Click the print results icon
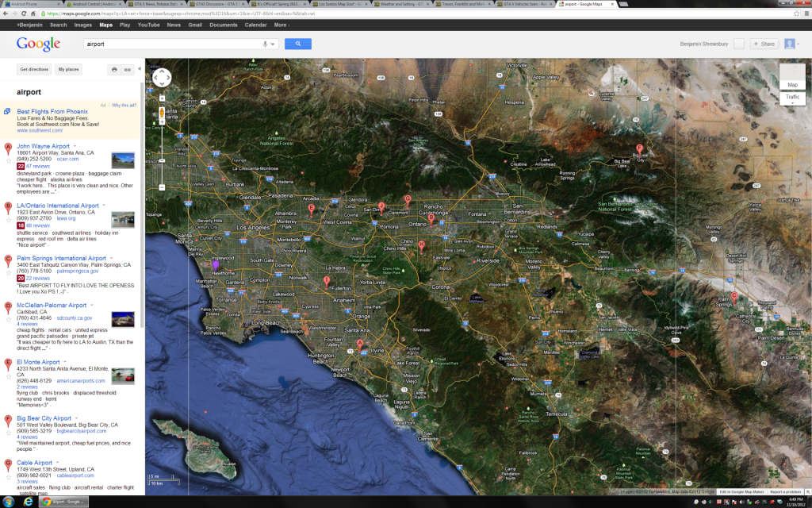This screenshot has height=508, width=812. point(116,70)
